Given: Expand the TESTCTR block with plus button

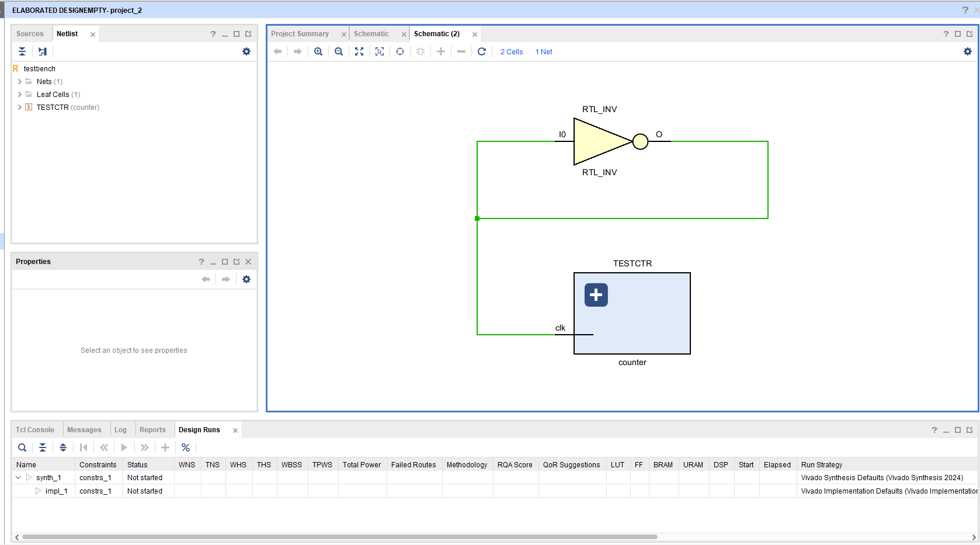Looking at the screenshot, I should pyautogui.click(x=596, y=295).
